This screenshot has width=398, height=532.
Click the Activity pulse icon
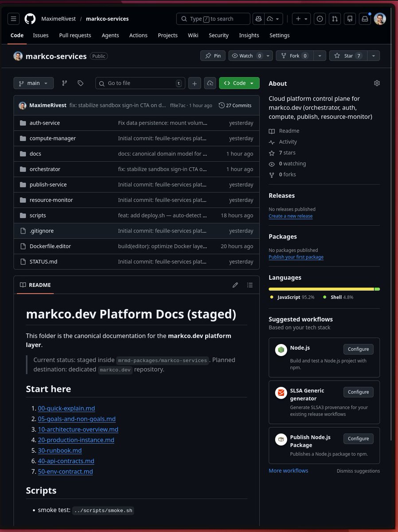click(x=272, y=142)
